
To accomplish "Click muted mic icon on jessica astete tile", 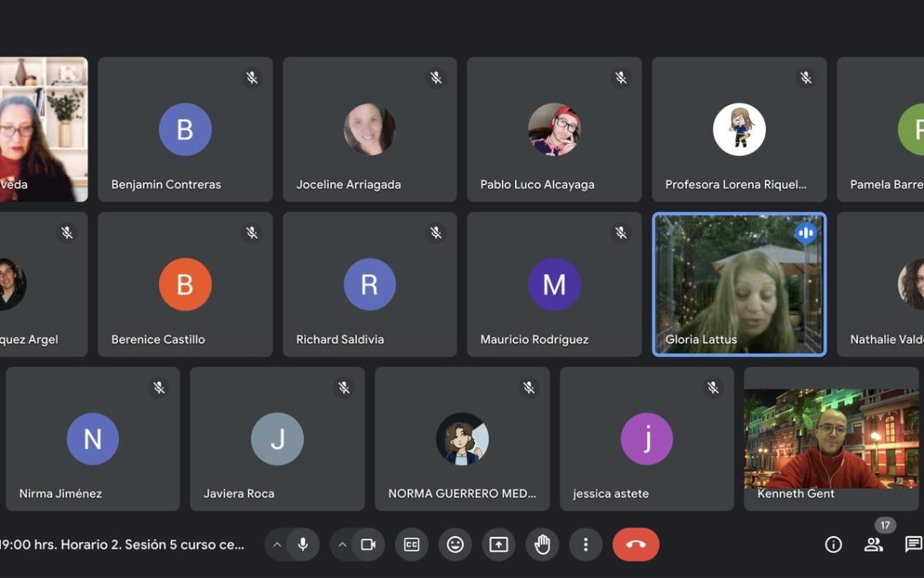I will coord(713,388).
